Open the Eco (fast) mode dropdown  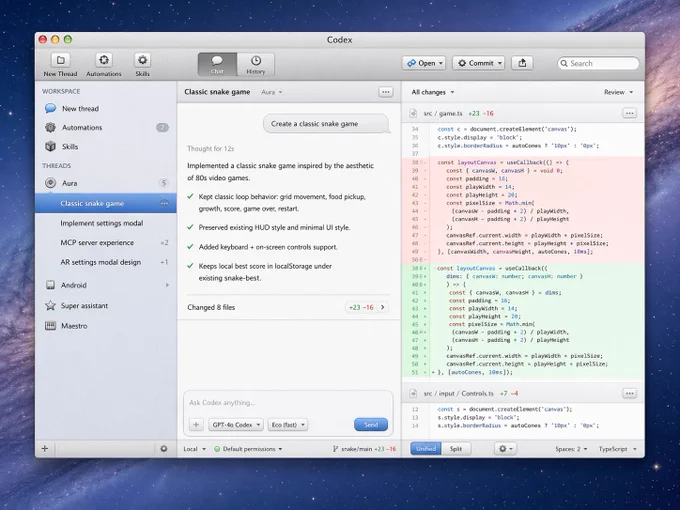click(288, 425)
